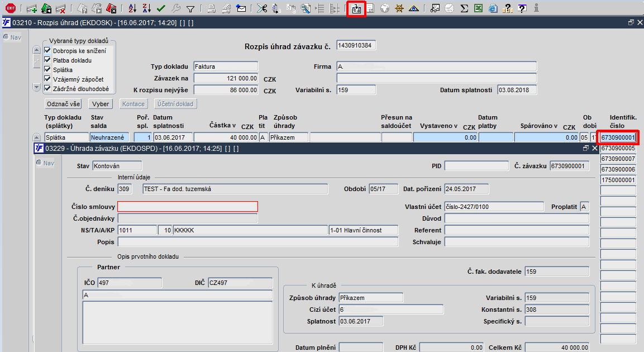
Task: Select Nav radio in Úhrada závazku window
Action: [39, 163]
